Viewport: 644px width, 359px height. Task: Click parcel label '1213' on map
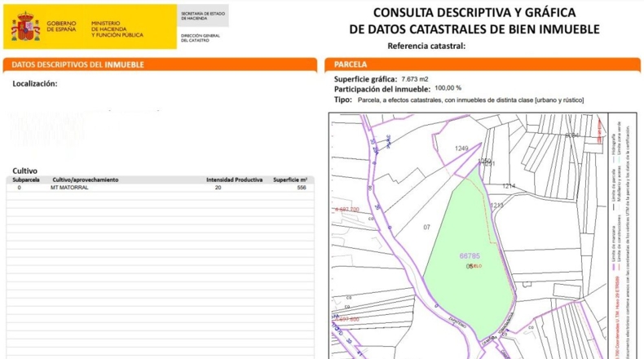(496, 205)
